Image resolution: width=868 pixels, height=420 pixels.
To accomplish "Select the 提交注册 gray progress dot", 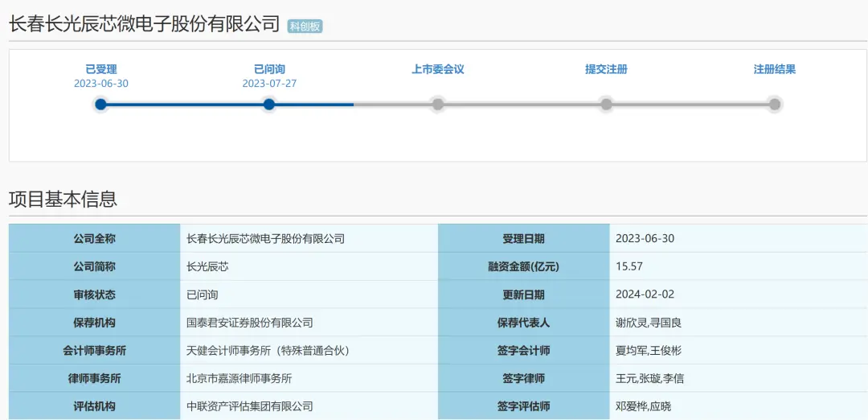I will tap(606, 104).
